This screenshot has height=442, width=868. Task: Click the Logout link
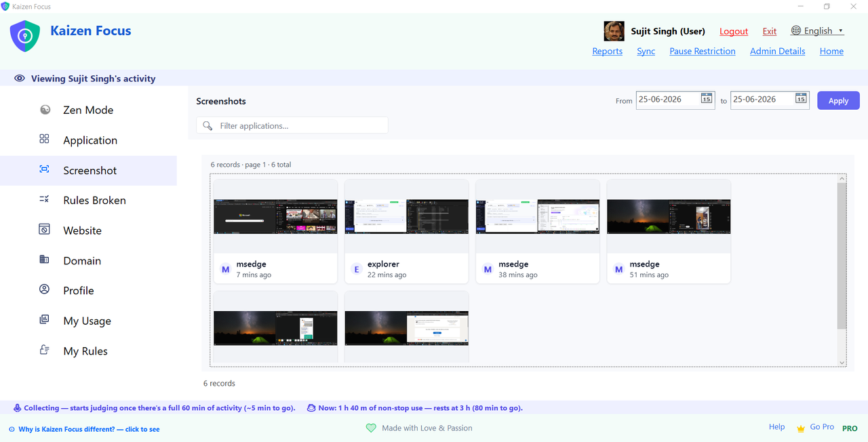(734, 31)
